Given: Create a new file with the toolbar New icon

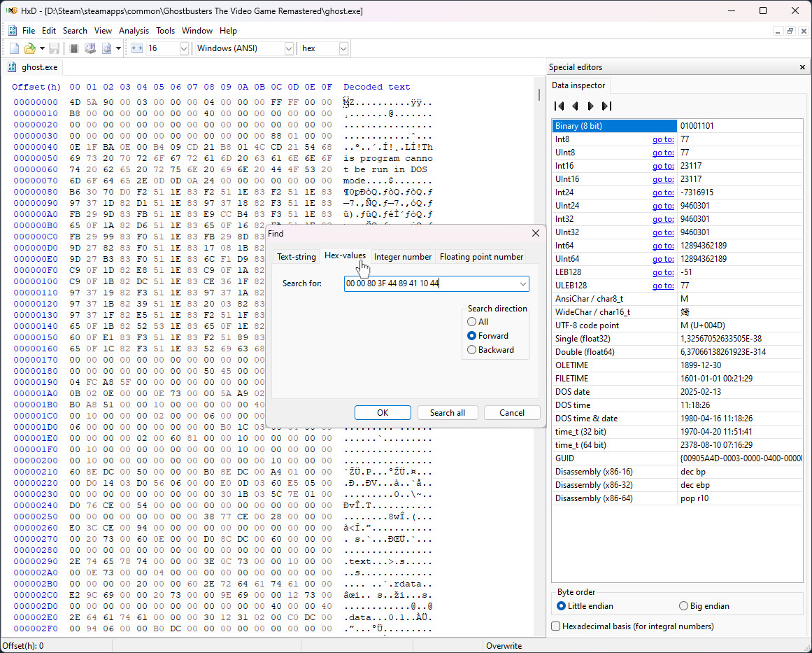Looking at the screenshot, I should coord(15,48).
